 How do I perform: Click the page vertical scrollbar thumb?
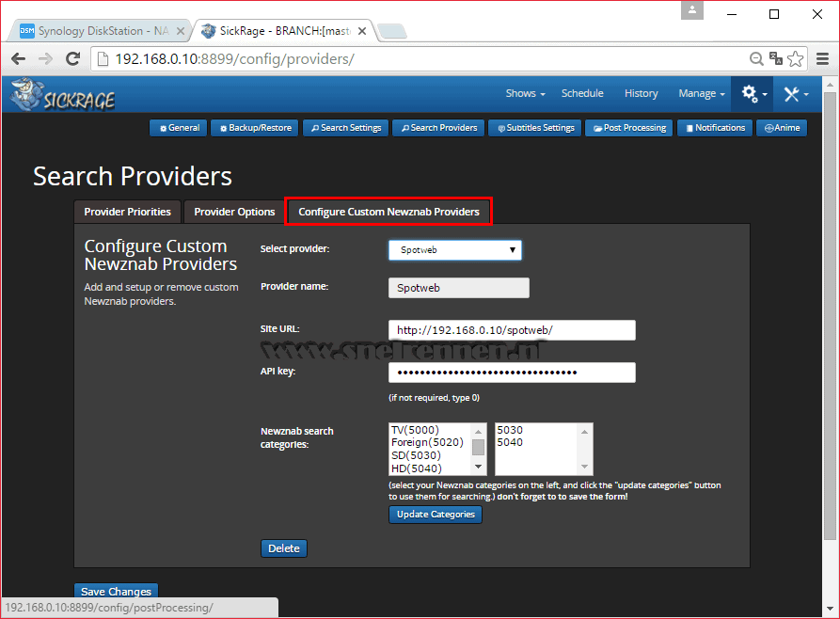pos(830,316)
